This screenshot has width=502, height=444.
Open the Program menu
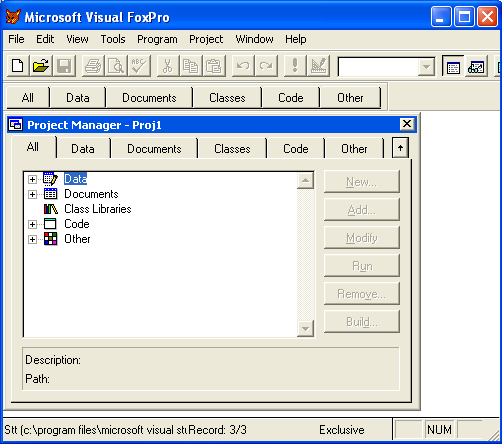(x=157, y=39)
